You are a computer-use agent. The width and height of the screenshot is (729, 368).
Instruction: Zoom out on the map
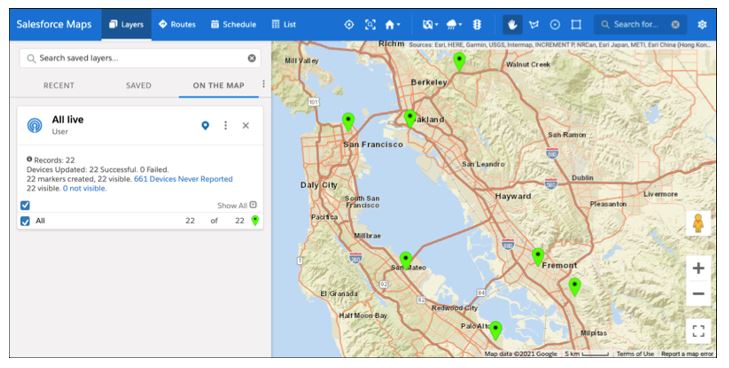click(x=698, y=294)
